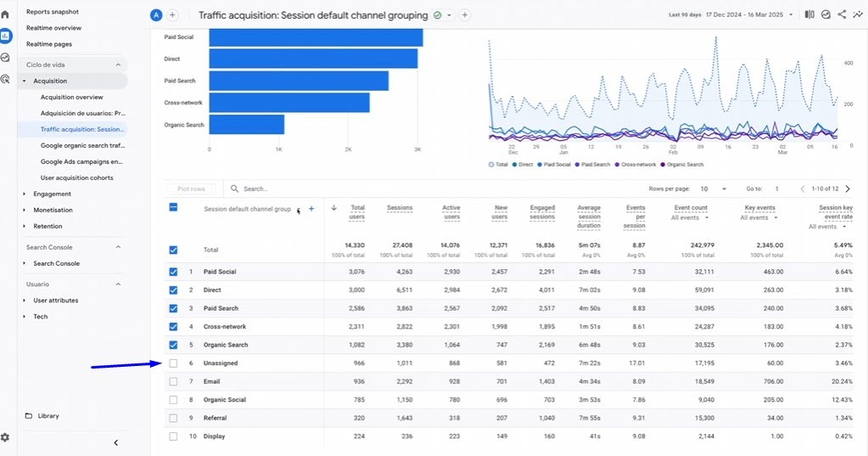Open Event count All events dropdown
868x456 pixels.
pos(690,217)
